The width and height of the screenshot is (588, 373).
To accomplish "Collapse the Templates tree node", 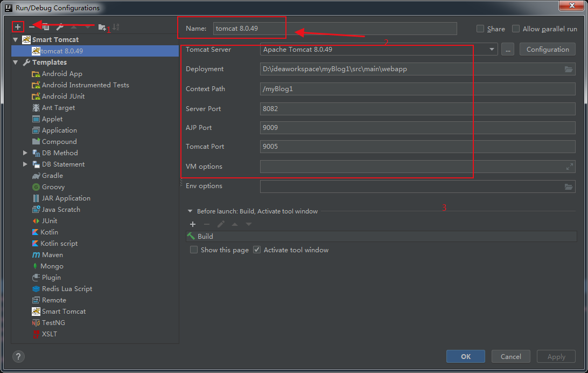I will coord(16,63).
